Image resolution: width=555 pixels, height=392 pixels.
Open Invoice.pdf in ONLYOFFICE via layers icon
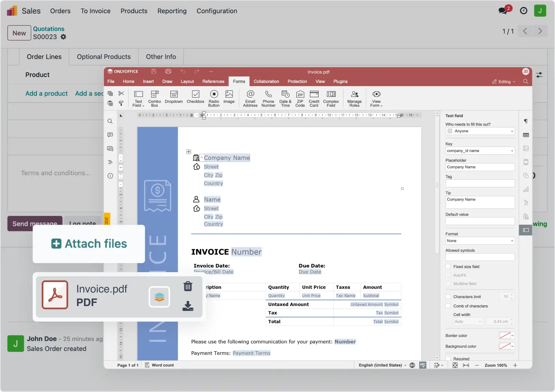click(x=159, y=297)
